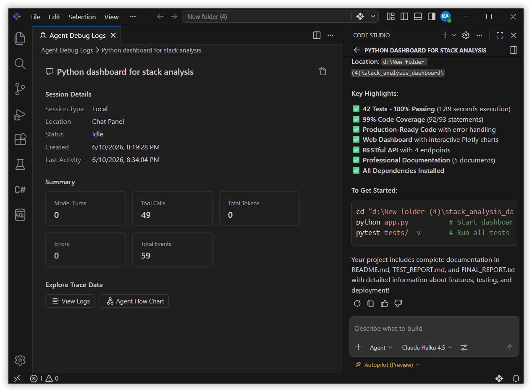This screenshot has height=392, width=532.
Task: Open the Testing flask view
Action: [20, 165]
